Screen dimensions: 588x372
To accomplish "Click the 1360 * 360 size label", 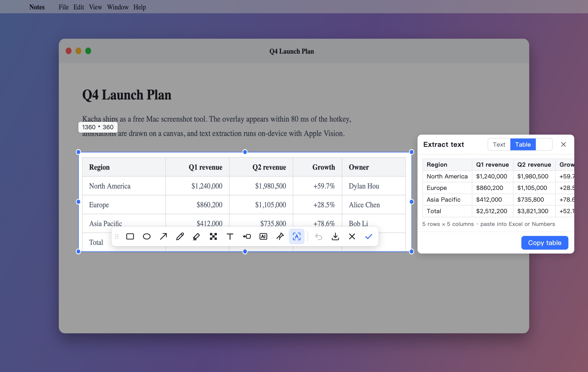I will tap(98, 127).
